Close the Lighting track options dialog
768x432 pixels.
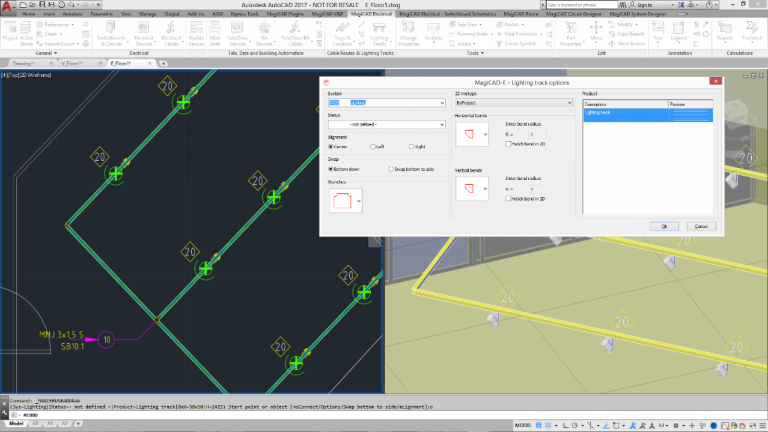(x=715, y=81)
